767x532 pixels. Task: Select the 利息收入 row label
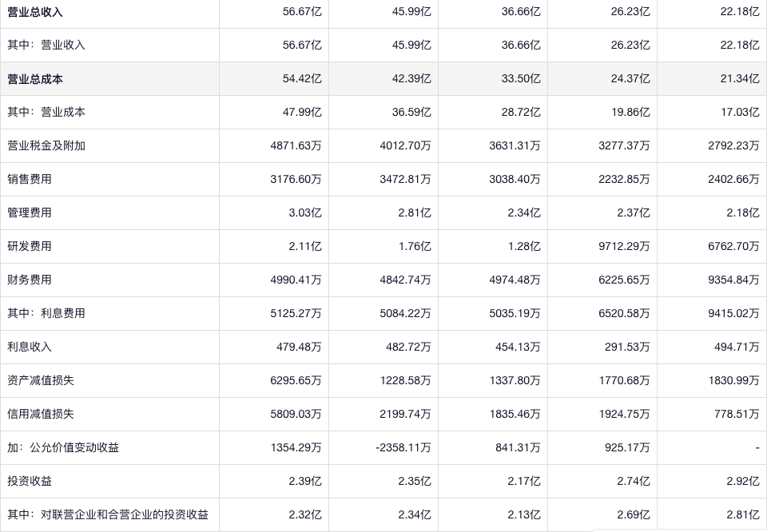(30, 347)
